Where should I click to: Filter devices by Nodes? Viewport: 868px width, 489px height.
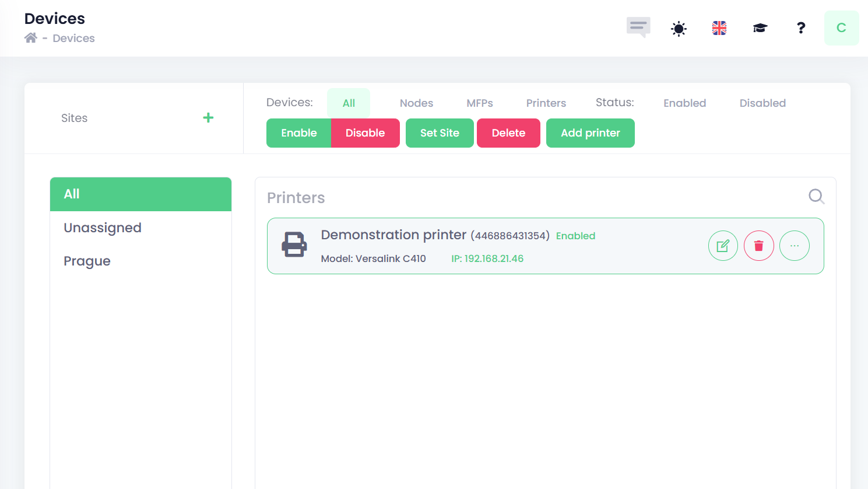tap(416, 103)
